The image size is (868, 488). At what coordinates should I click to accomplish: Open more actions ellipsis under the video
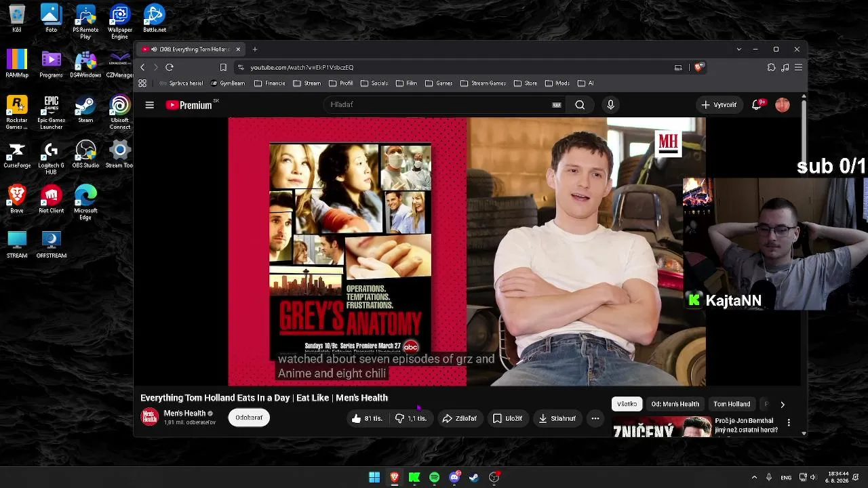595,419
